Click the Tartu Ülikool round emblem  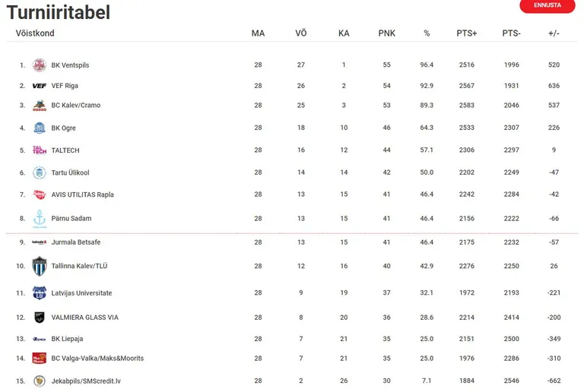39,172
